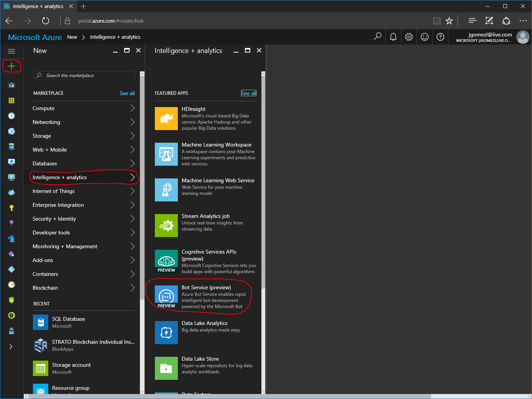Click the search magnifier in Azure top bar
This screenshot has width=532, height=399.
point(378,36)
